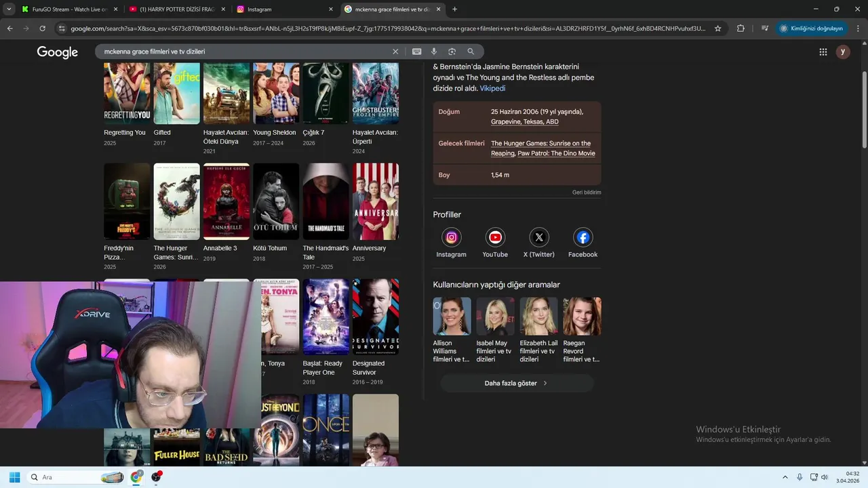Click the Geri bildirim link

click(x=587, y=192)
